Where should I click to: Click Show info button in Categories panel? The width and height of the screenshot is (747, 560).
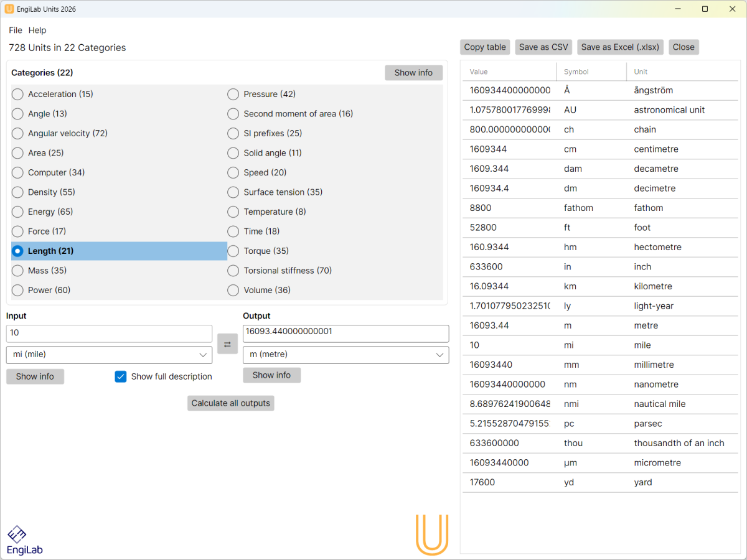(x=413, y=73)
